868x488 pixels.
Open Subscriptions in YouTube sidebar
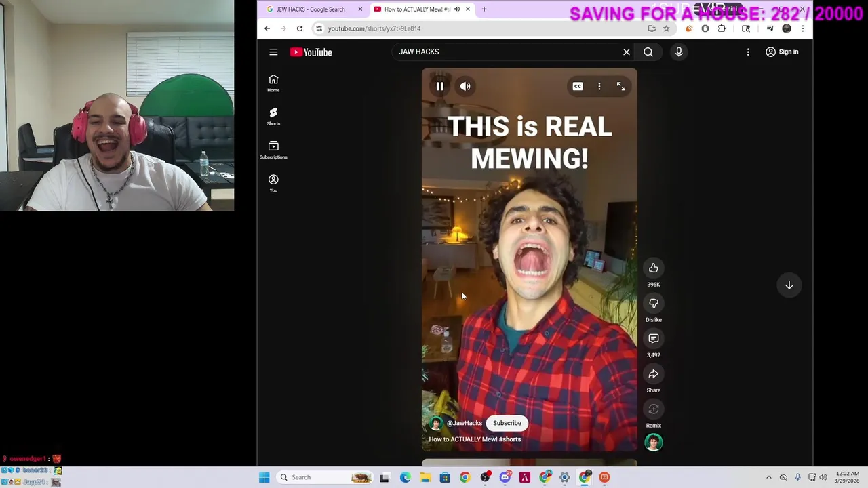(x=273, y=150)
